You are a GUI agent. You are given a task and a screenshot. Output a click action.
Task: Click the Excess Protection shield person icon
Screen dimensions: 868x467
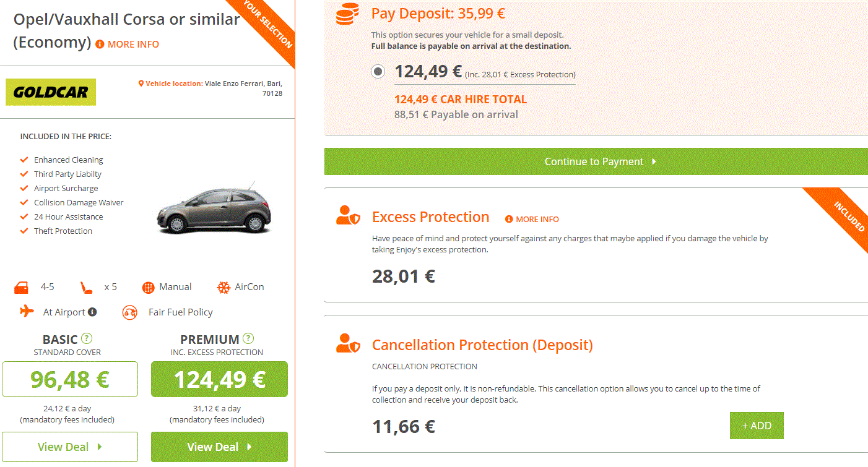348,215
